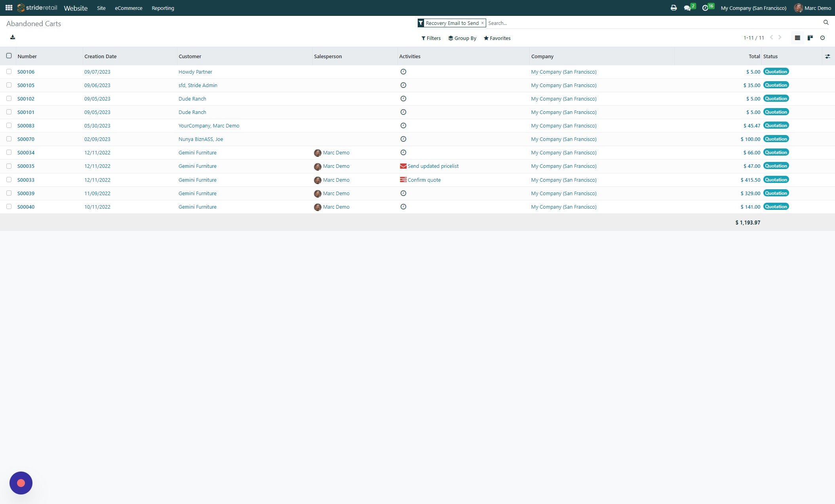Open the Group By dropdown
Image resolution: width=835 pixels, height=504 pixels.
coord(462,38)
